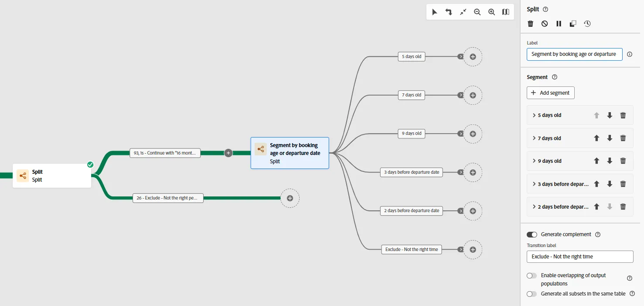Screen dimensions: 644x306
Task: Move the 9 days old segment up
Action: coord(597,161)
